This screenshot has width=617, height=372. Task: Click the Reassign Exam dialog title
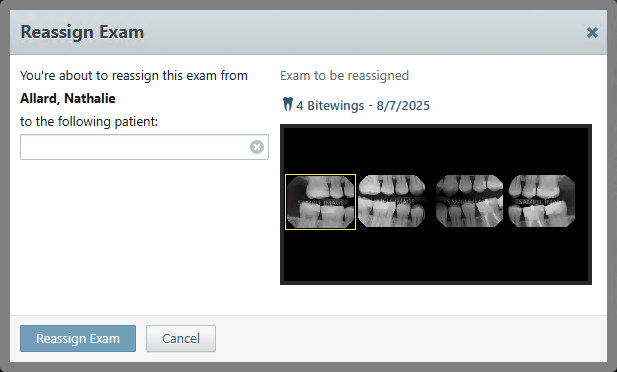point(82,32)
